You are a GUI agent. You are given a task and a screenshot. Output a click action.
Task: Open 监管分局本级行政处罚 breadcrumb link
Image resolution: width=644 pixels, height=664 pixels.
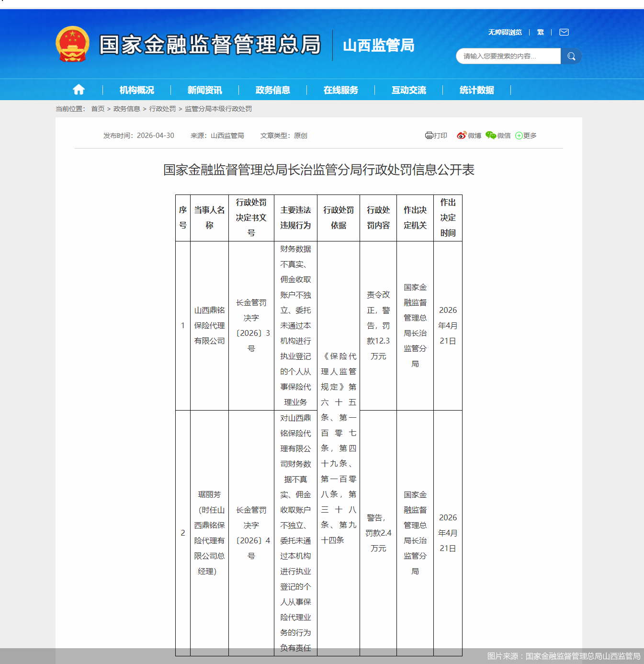[x=218, y=109]
